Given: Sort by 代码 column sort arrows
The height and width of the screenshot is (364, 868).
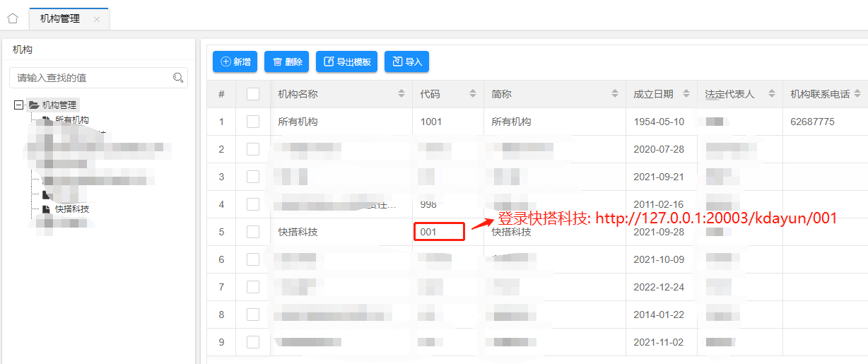Looking at the screenshot, I should click(x=473, y=94).
